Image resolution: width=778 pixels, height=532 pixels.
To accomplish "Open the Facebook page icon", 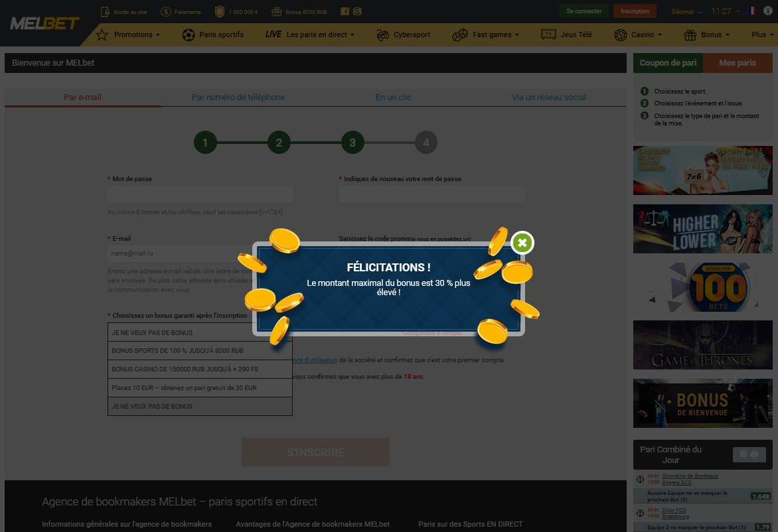I will [345, 11].
